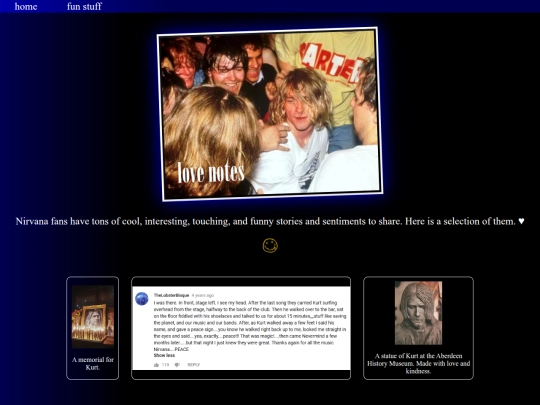Image resolution: width=540 pixels, height=405 pixels.
Task: Click the comment text starting 'I was there'
Action: (x=250, y=326)
